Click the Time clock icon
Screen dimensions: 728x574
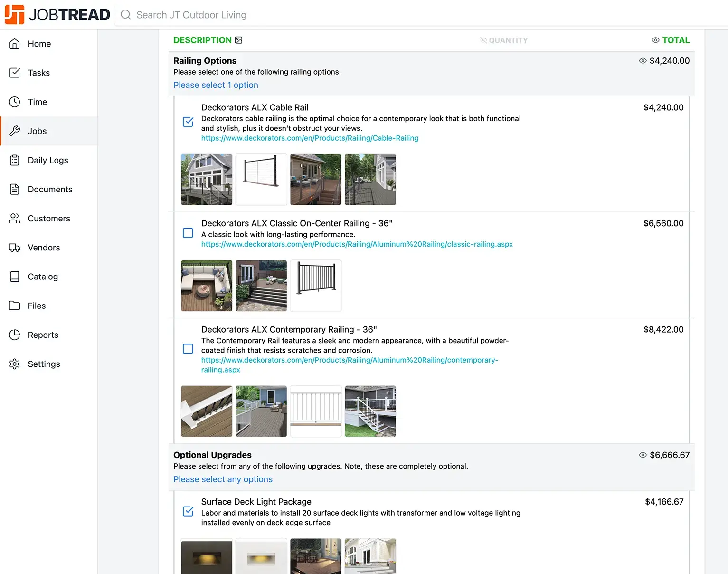15,102
